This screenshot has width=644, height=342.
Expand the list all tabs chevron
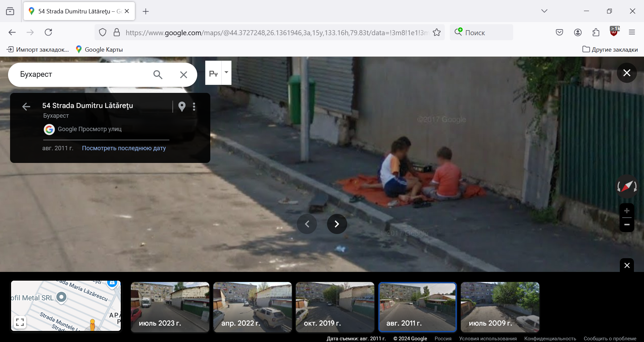pos(544,11)
